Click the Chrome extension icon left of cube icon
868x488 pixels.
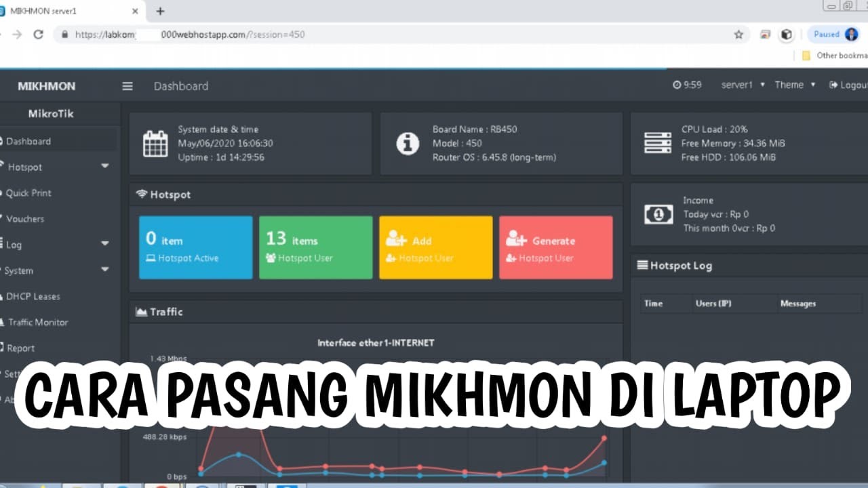point(766,35)
